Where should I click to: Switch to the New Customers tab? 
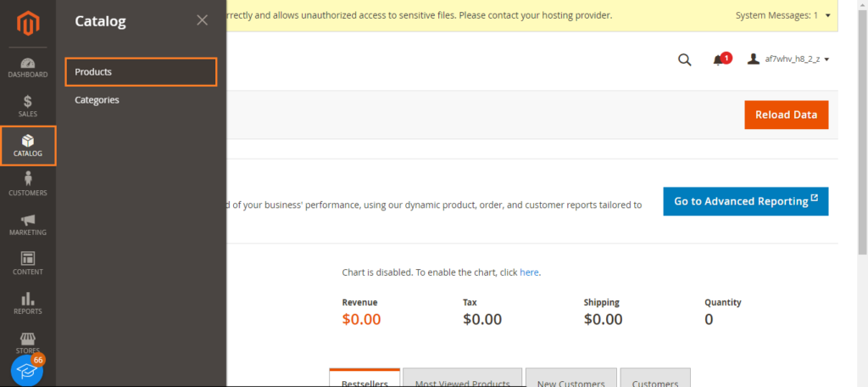coord(570,380)
